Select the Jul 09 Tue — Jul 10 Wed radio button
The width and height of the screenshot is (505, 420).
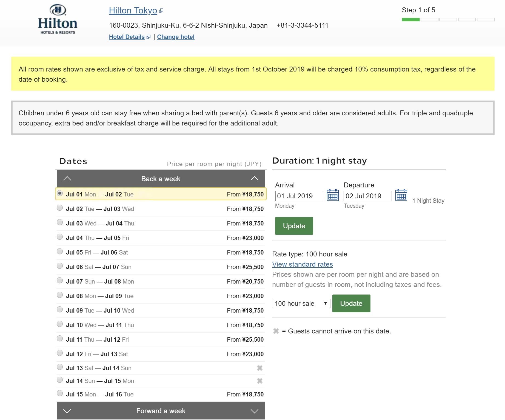point(60,309)
